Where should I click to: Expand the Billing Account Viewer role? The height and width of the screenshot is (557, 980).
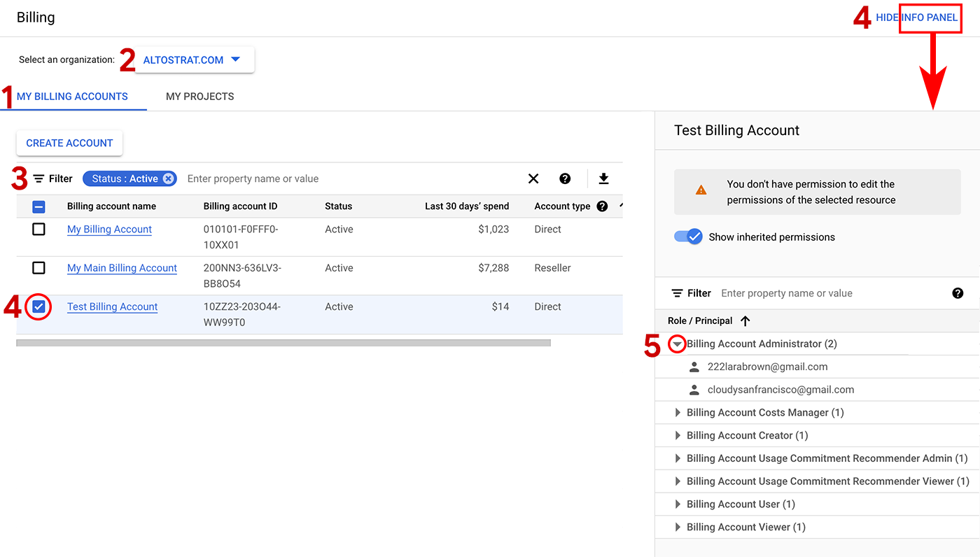[x=677, y=526]
